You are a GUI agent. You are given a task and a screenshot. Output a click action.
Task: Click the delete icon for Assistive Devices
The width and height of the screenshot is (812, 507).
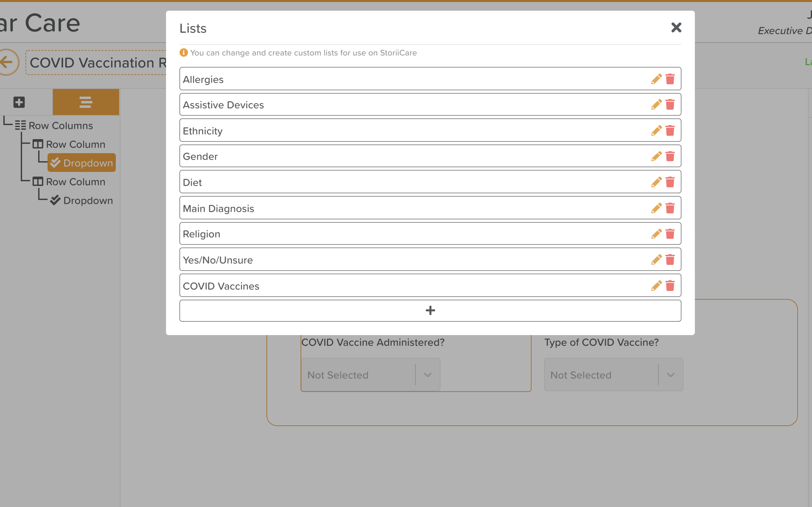670,105
